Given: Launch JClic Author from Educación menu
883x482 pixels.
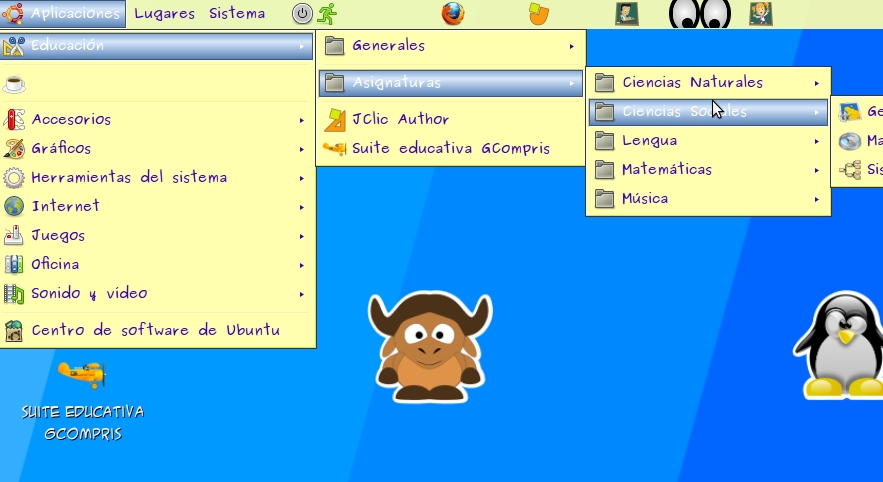Looking at the screenshot, I should tap(400, 120).
